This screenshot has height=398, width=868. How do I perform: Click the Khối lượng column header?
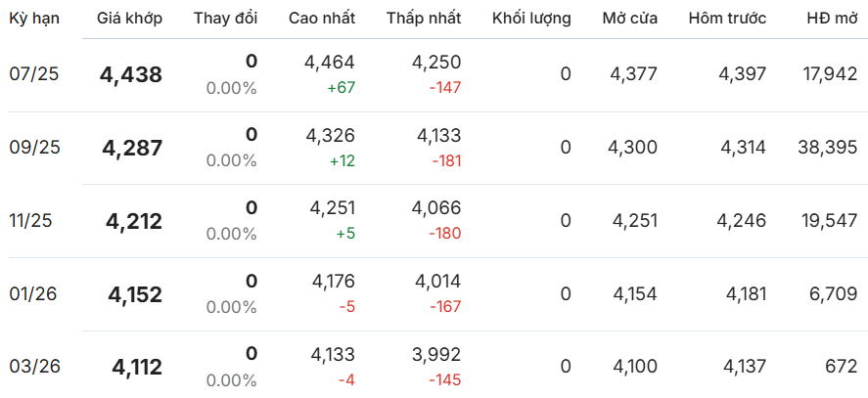[531, 19]
